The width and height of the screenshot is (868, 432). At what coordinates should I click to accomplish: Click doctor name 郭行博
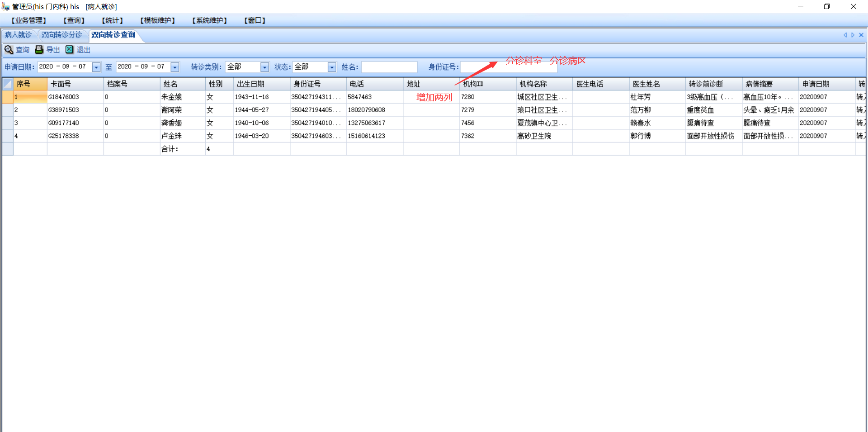pos(641,136)
